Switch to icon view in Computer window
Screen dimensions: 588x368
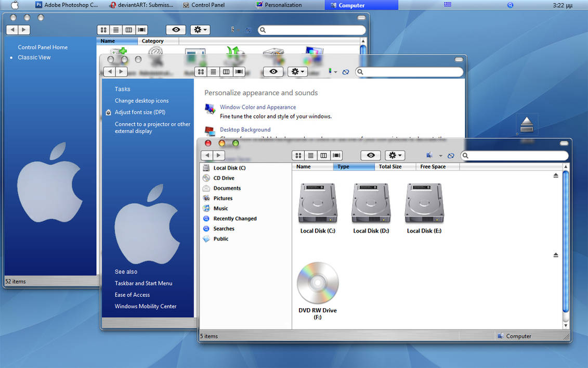(297, 155)
